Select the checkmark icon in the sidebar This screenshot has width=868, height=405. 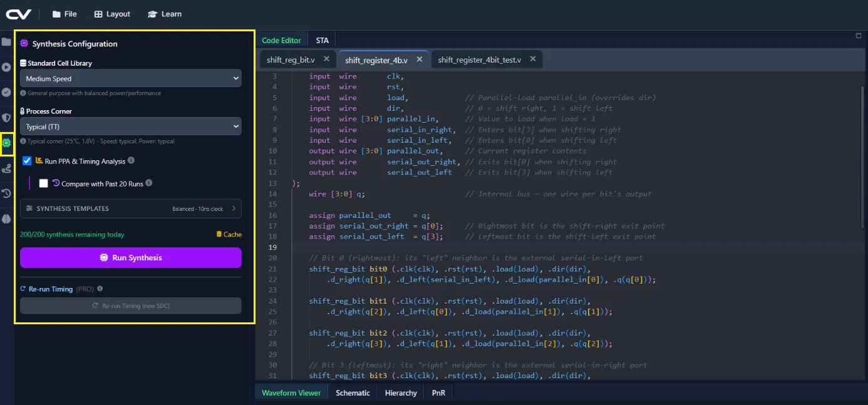tap(6, 92)
